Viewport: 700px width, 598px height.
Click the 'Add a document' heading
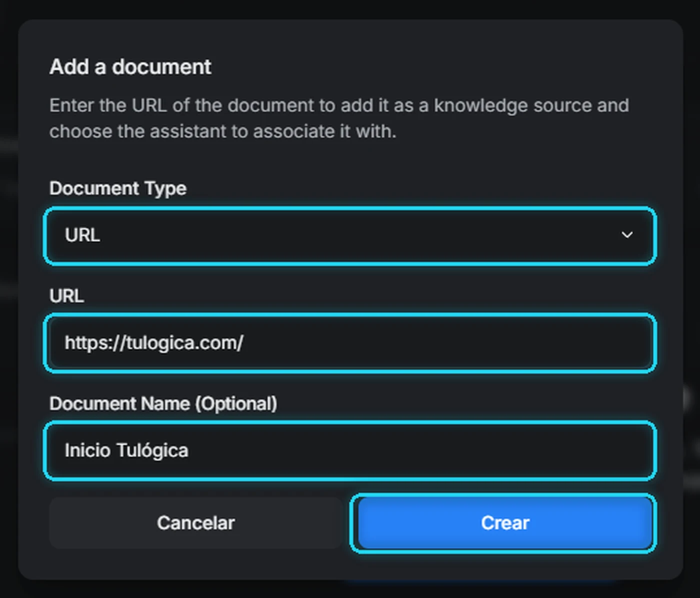point(130,67)
